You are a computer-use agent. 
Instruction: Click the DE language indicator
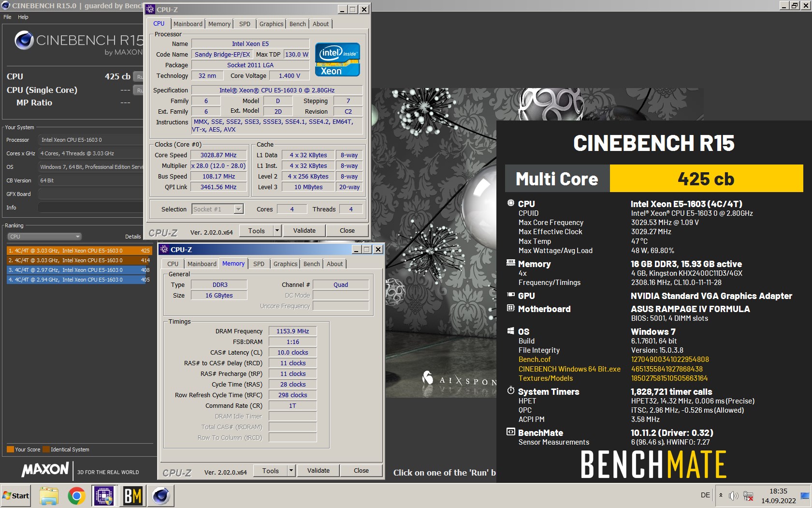705,495
